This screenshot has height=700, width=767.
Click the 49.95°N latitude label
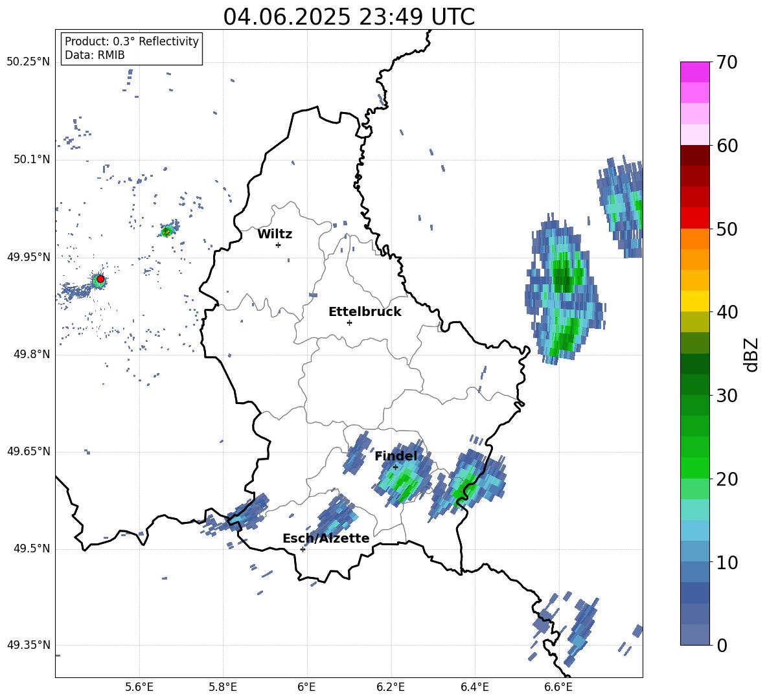tap(29, 257)
